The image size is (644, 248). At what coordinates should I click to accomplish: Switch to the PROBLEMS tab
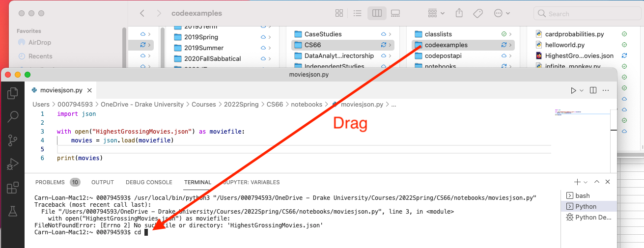click(x=50, y=182)
